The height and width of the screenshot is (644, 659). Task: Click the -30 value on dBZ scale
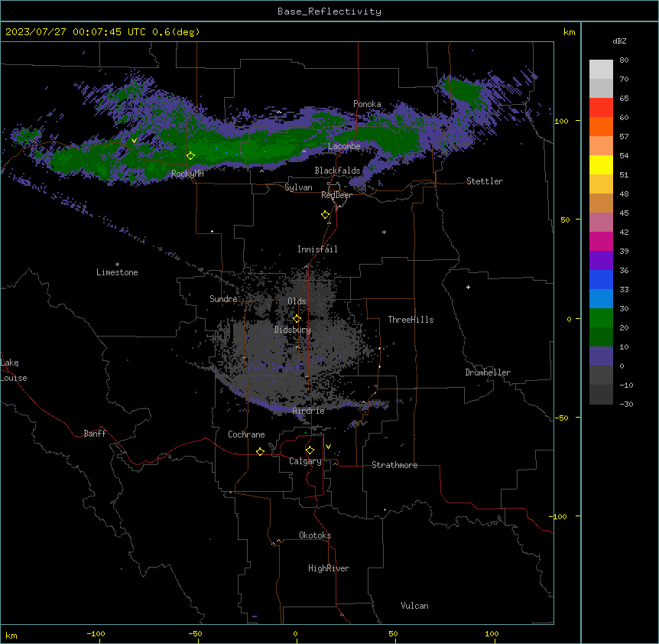[626, 404]
